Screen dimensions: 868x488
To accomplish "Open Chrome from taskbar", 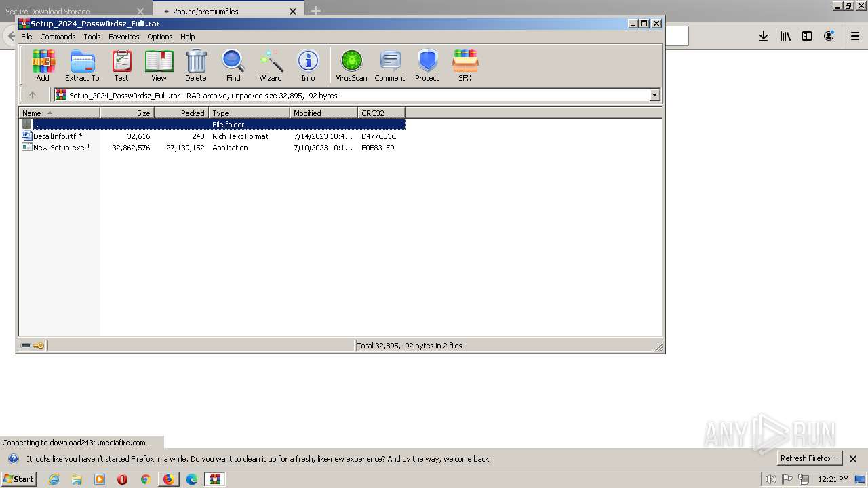I will tap(145, 479).
